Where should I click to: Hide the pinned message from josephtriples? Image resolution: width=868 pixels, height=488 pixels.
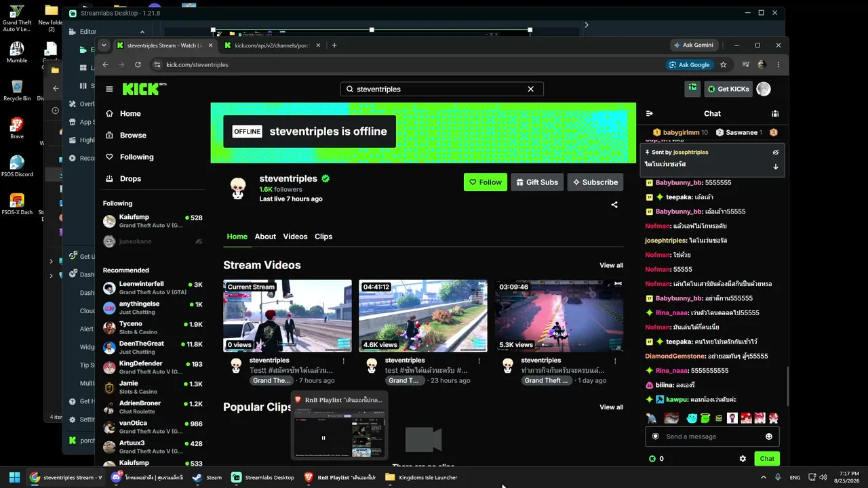(776, 152)
